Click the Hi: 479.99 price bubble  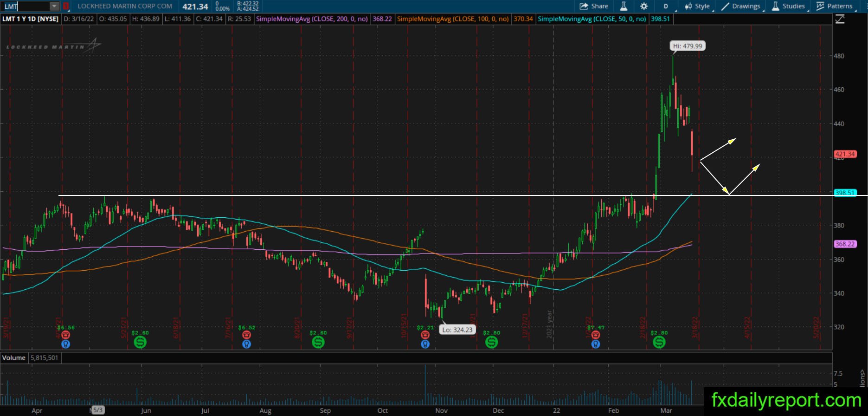click(x=688, y=46)
